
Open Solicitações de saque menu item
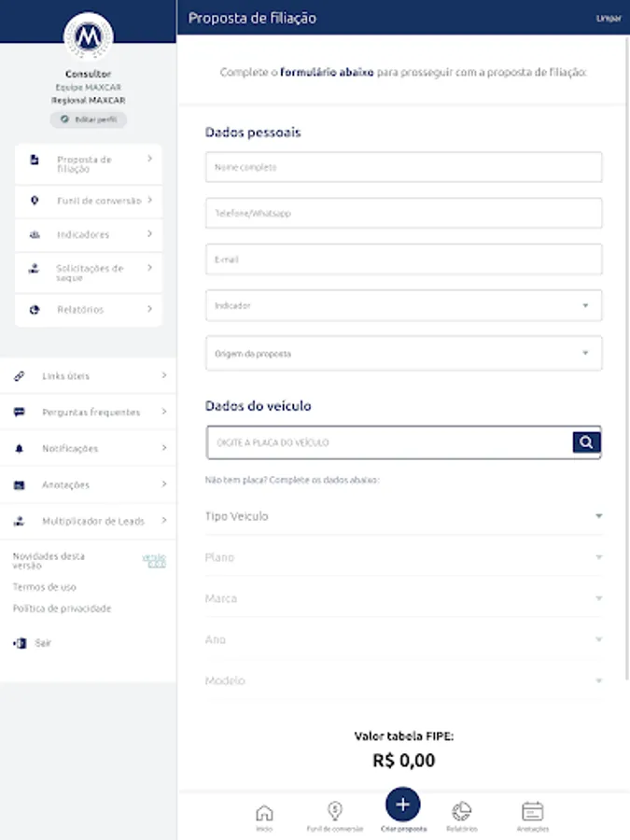(89, 273)
